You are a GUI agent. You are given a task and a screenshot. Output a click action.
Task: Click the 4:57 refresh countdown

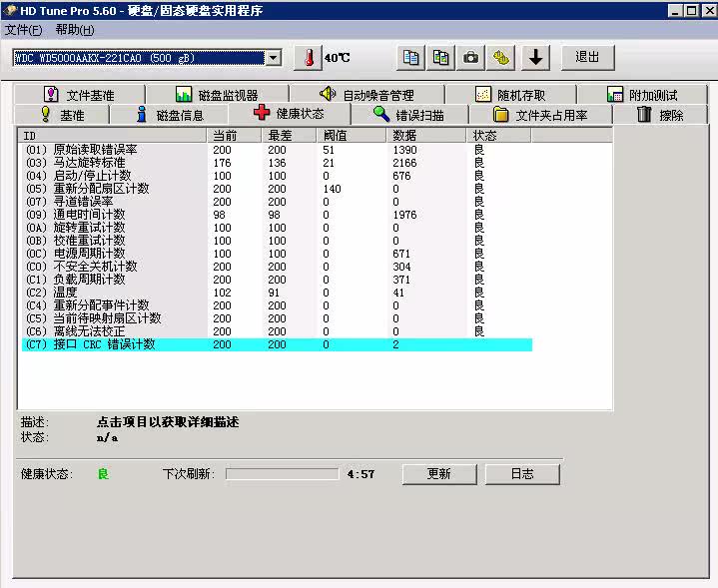pos(360,474)
